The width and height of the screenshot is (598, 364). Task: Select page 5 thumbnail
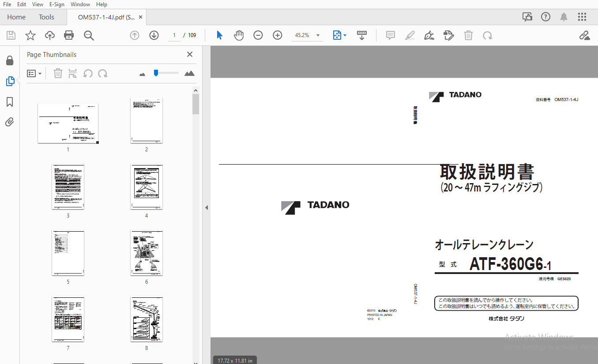(x=68, y=253)
